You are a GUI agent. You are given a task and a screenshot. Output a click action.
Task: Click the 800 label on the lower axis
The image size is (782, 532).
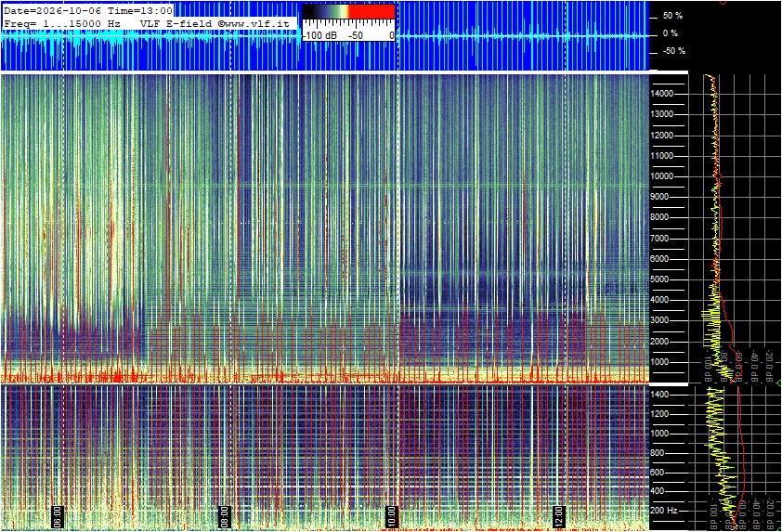(658, 453)
